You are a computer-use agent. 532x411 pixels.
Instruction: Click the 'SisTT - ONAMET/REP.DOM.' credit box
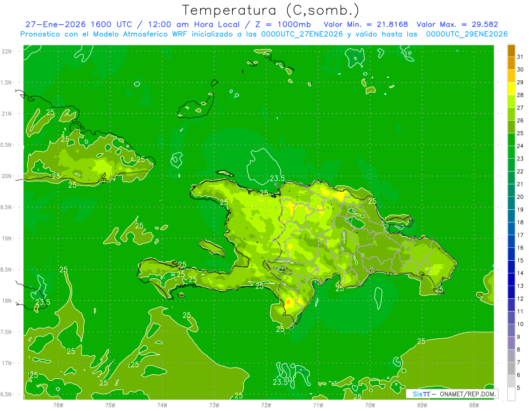tap(452, 394)
